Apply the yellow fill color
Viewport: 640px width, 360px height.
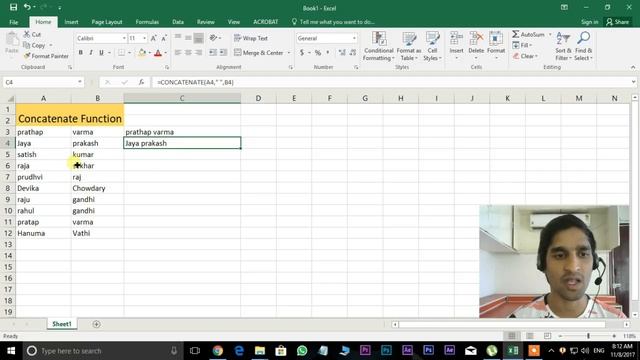(x=142, y=53)
